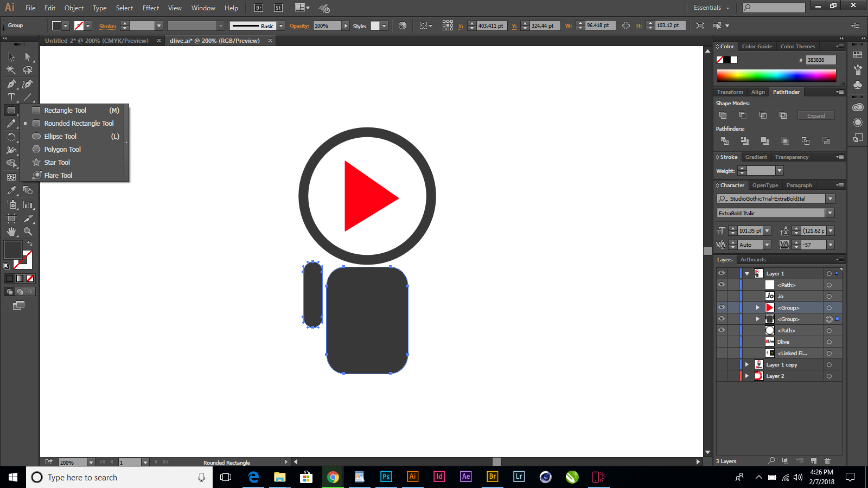Activate the Zoom tool
Viewport: 868px width, 488px height.
click(28, 231)
